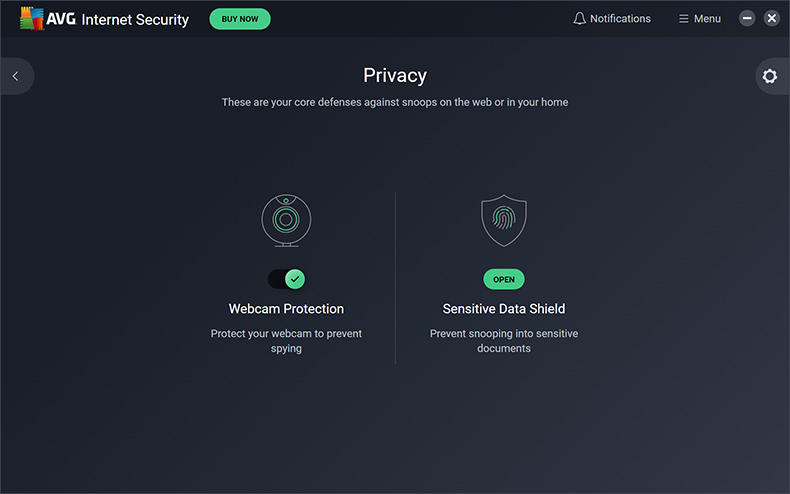Minimize the AVG window
790x494 pixels.
click(747, 19)
